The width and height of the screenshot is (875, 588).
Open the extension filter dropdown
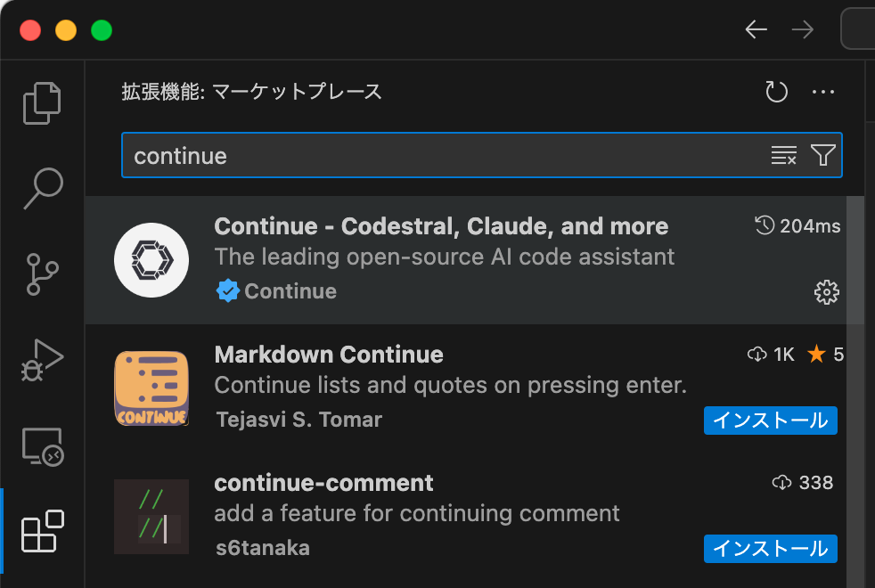[822, 156]
